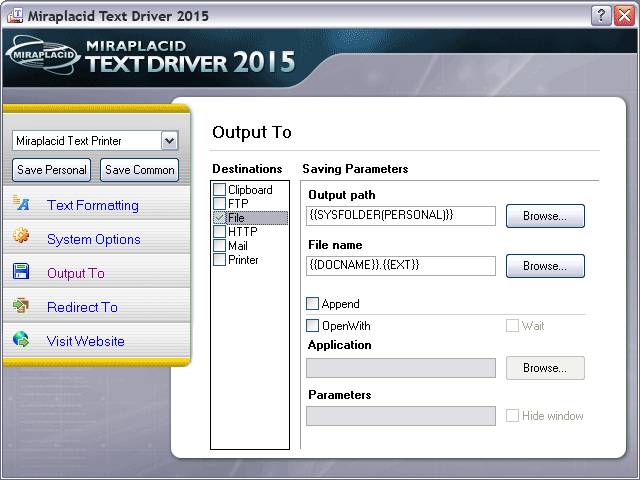Check the OpenWith checkbox

(313, 326)
